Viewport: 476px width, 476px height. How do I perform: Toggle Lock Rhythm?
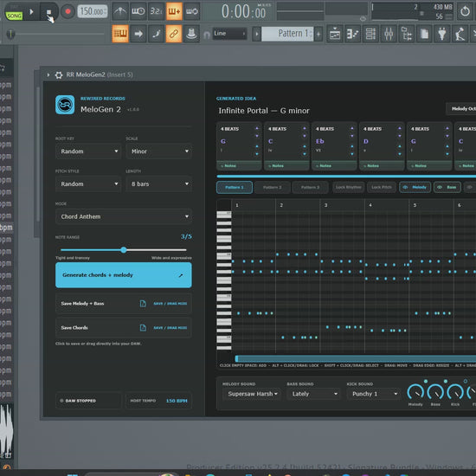(x=349, y=187)
